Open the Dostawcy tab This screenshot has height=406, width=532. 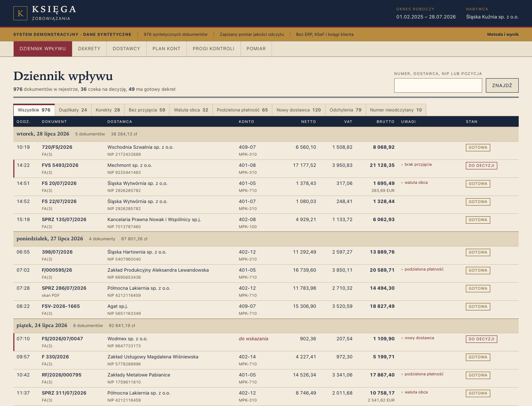[x=126, y=49]
